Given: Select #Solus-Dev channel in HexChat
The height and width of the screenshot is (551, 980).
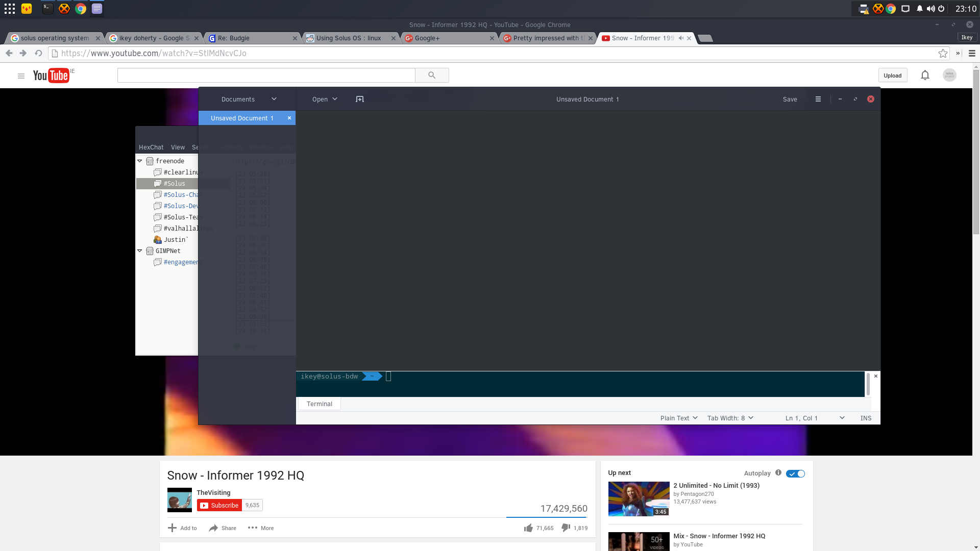Looking at the screenshot, I should [x=181, y=206].
